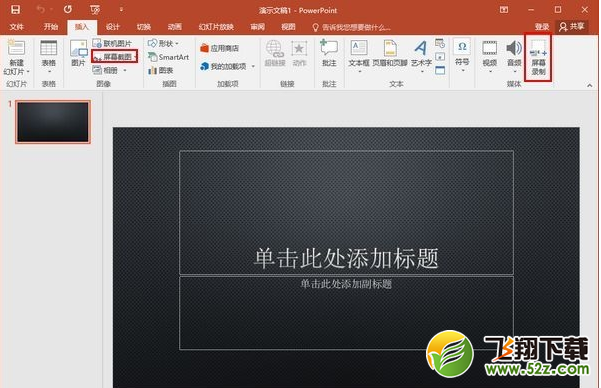The width and height of the screenshot is (601, 388).
Task: Open the 应用商店 (Store)
Action: [219, 48]
